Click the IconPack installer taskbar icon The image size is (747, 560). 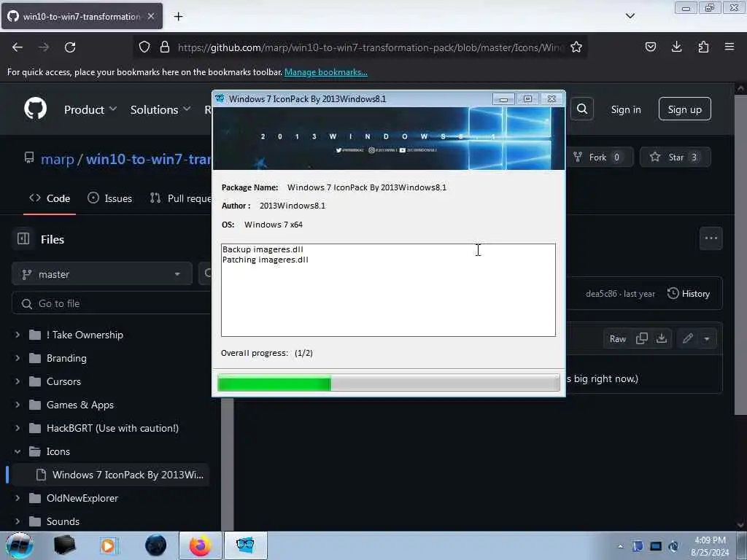point(245,545)
